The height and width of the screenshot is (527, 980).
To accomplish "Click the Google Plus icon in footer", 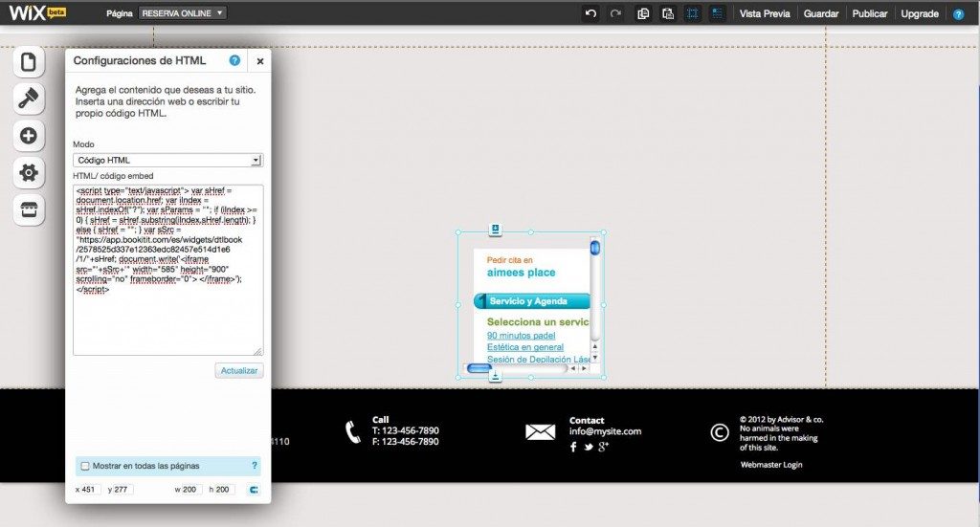I will (x=603, y=447).
